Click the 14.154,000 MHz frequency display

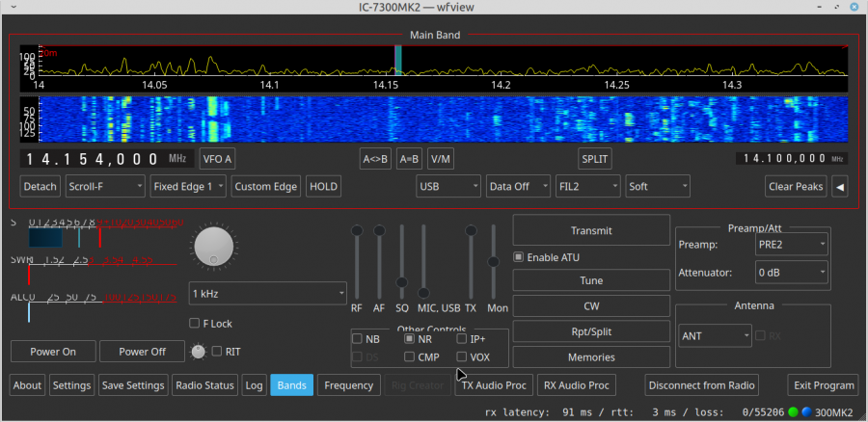(x=107, y=159)
